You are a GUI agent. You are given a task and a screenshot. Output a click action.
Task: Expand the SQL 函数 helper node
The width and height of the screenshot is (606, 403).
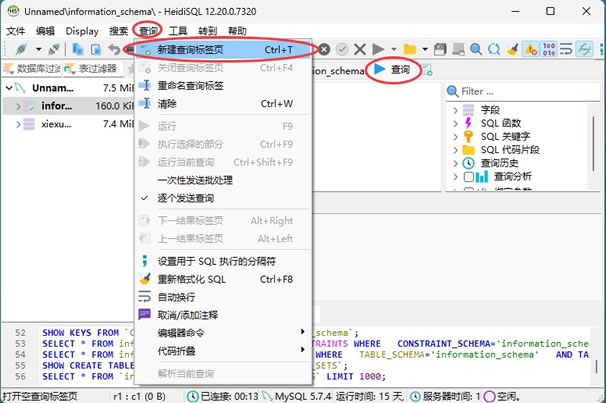click(455, 123)
